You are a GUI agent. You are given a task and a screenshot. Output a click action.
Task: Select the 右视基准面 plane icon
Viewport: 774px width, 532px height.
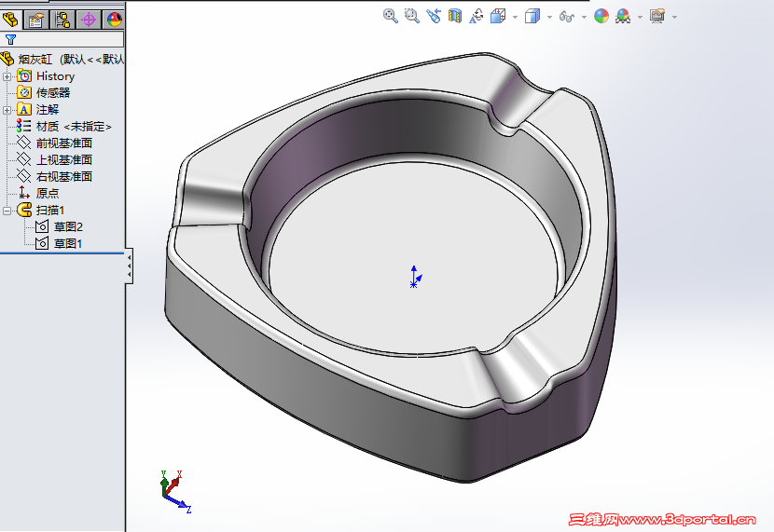pyautogui.click(x=23, y=176)
